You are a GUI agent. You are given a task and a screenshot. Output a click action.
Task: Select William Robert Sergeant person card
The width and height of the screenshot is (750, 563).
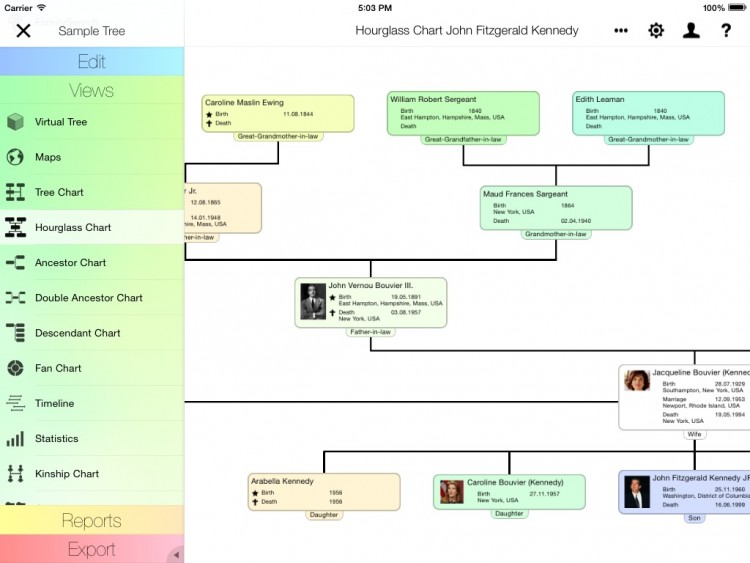coord(463,113)
